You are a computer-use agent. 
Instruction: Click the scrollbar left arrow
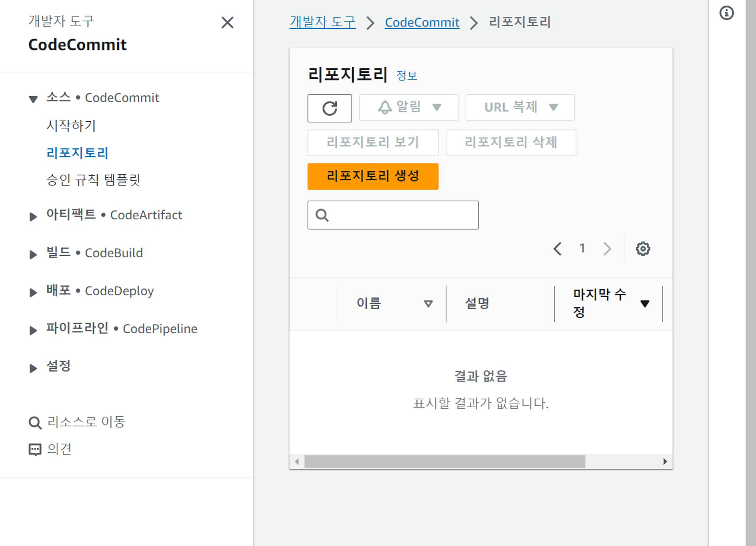297,462
